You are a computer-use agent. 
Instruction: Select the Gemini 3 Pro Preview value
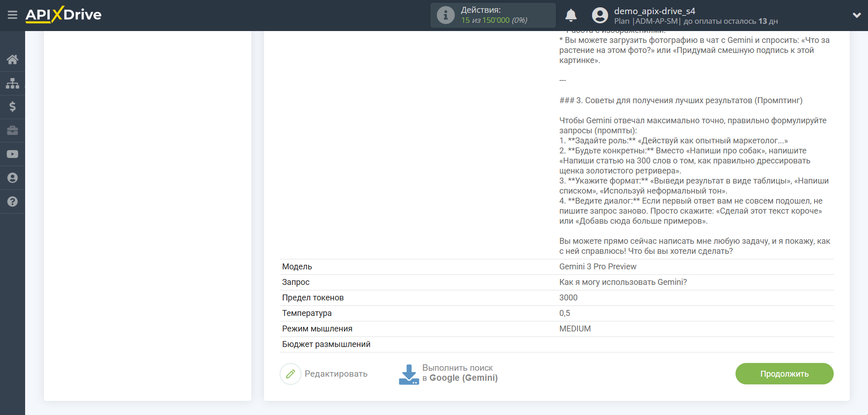(x=598, y=267)
